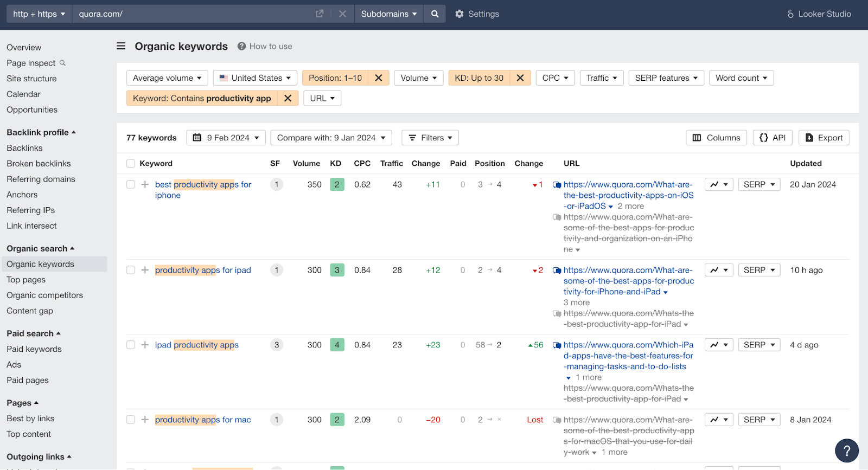This screenshot has height=470, width=868.
Task: Open the position chart for best productivity apps for iphone
Action: [x=719, y=184]
